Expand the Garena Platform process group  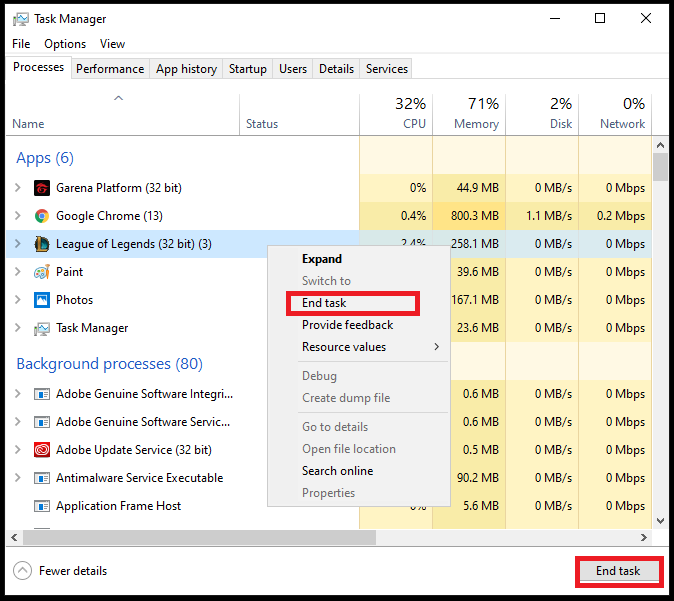coord(18,188)
